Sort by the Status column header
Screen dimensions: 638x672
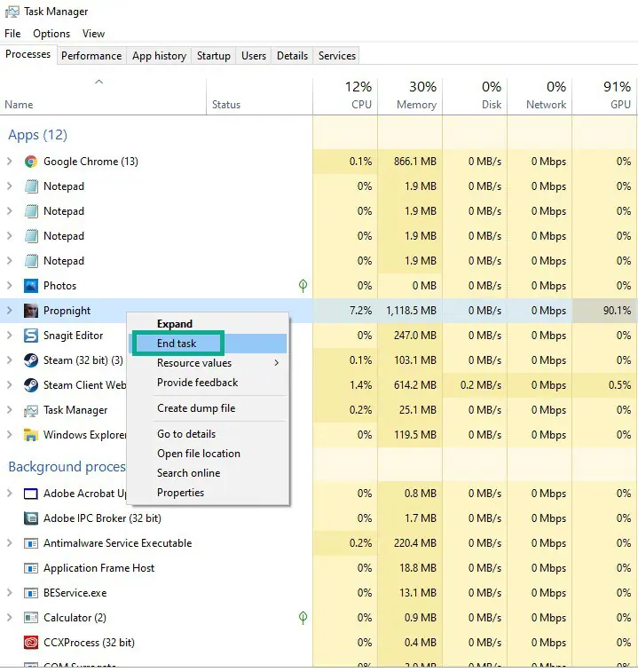point(260,97)
